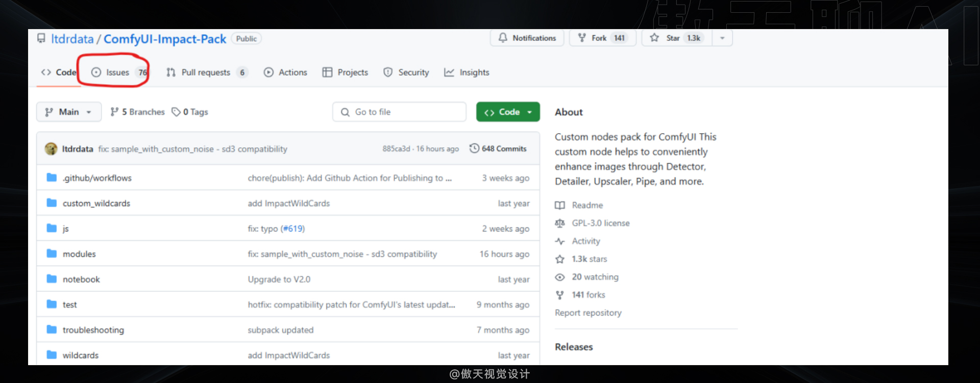Click the Report repository link

588,313
